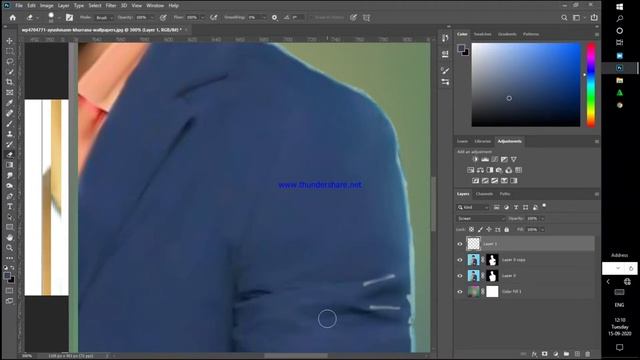
Task: Open the File menu
Action: point(19,6)
